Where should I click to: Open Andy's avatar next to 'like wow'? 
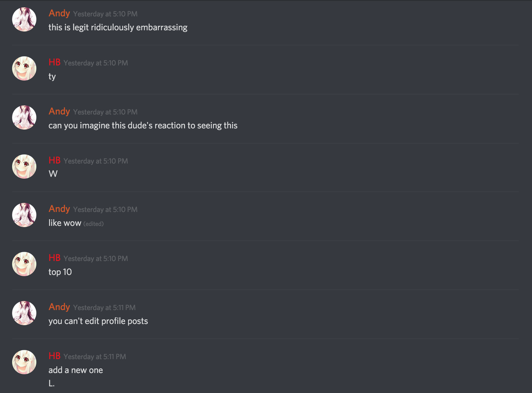pyautogui.click(x=24, y=215)
